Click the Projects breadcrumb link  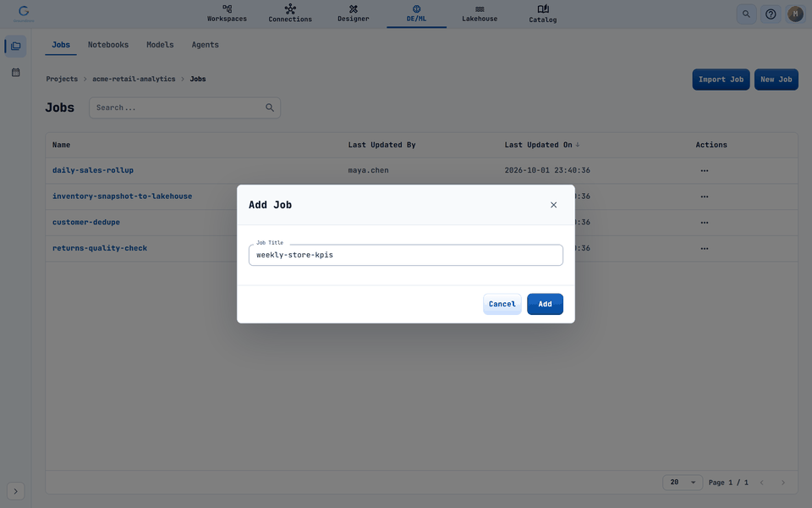pyautogui.click(x=62, y=79)
